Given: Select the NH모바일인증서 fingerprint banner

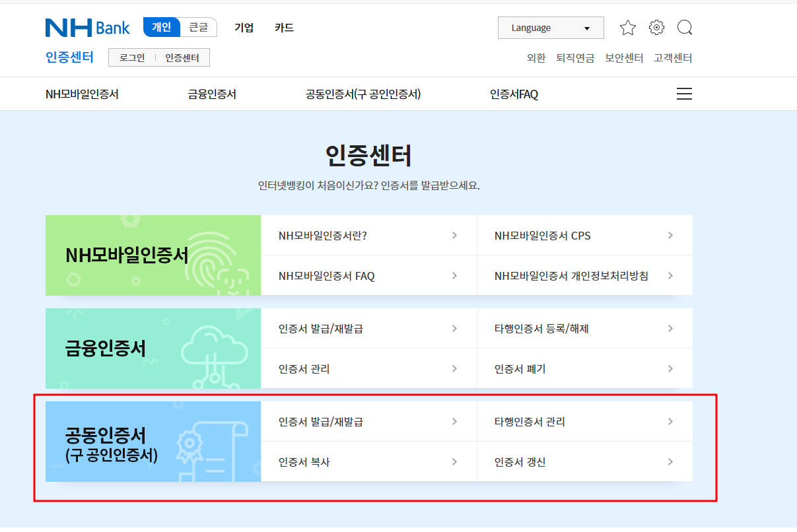Looking at the screenshot, I should tap(153, 255).
